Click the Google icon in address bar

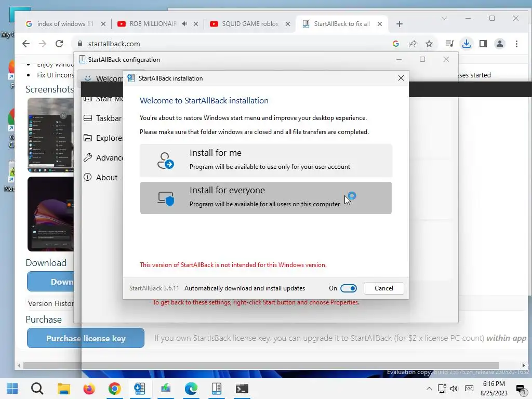395,44
